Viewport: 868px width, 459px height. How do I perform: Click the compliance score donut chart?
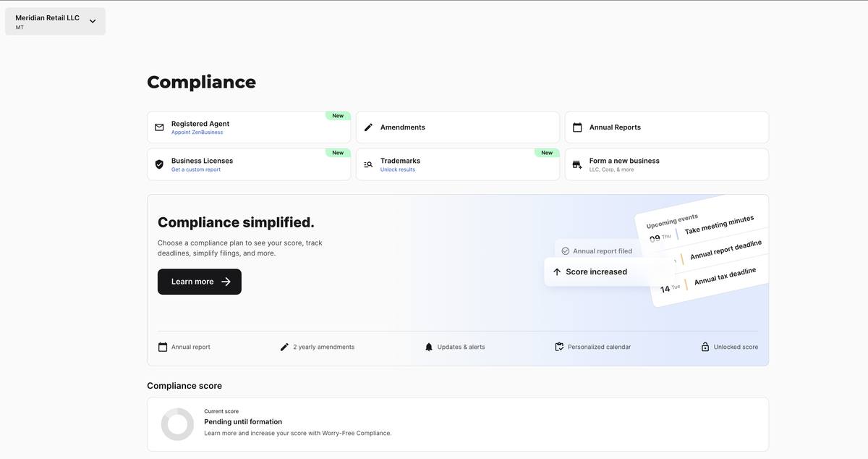coord(177,424)
